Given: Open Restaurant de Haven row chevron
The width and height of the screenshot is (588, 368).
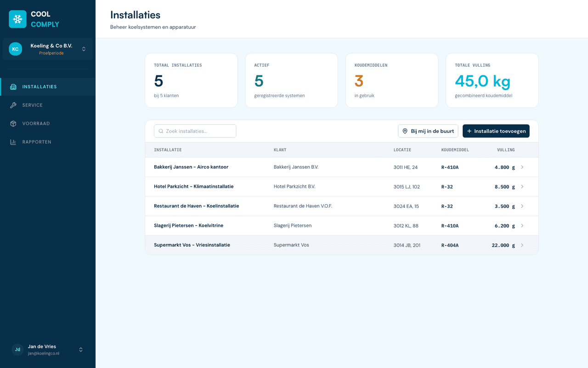Looking at the screenshot, I should (522, 206).
